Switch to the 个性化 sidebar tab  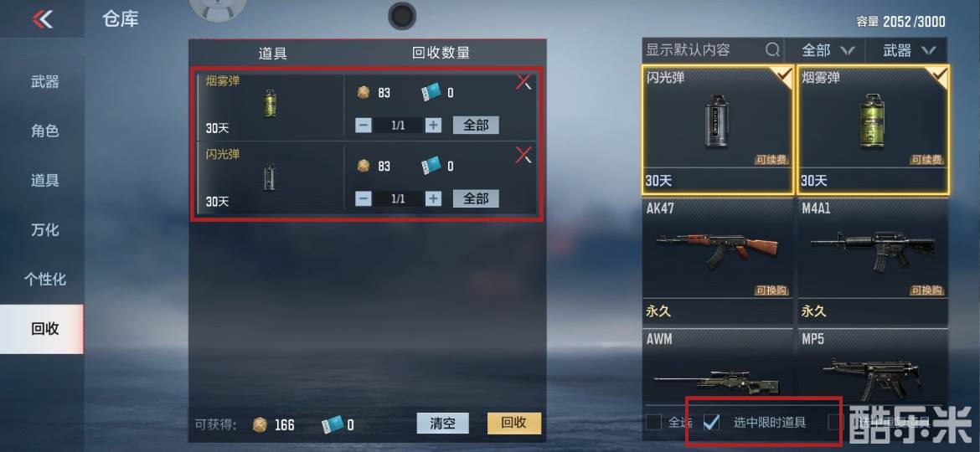[x=45, y=279]
